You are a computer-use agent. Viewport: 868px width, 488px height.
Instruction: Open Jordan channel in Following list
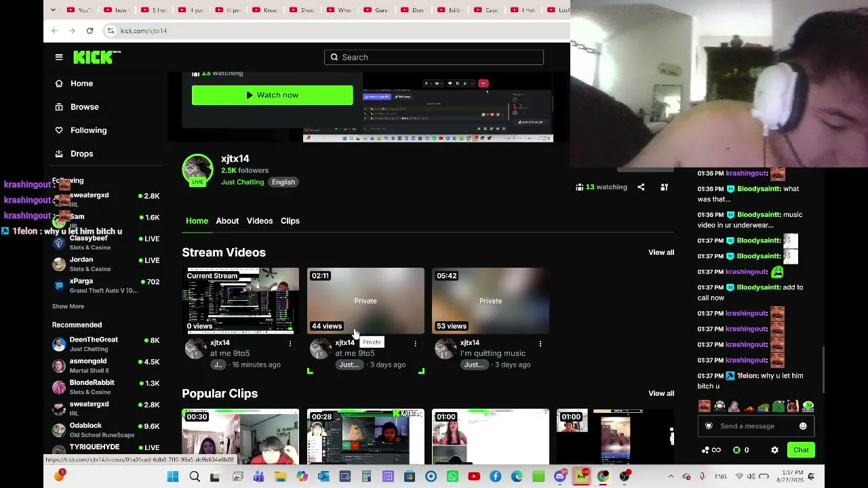tap(106, 264)
